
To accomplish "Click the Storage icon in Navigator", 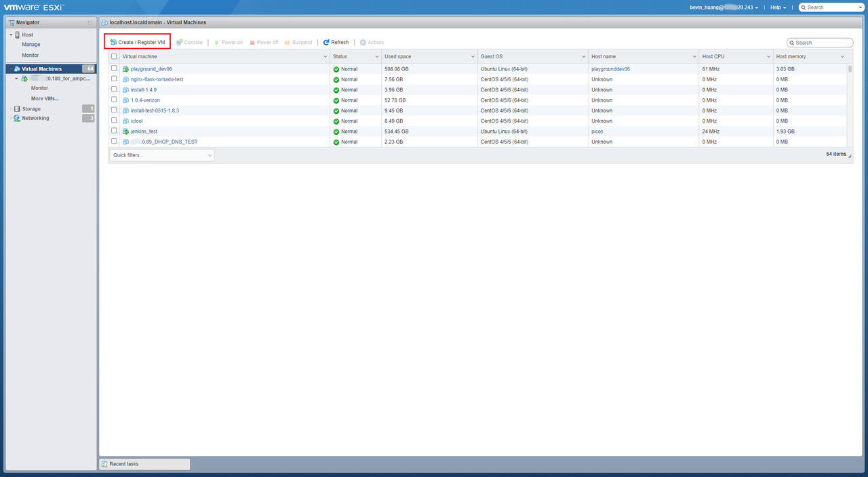I will (x=17, y=109).
